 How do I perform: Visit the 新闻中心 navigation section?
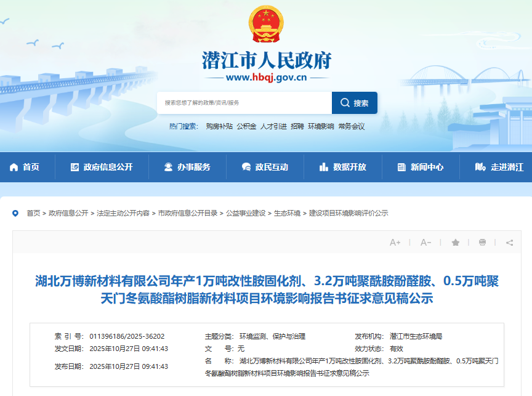[421, 167]
